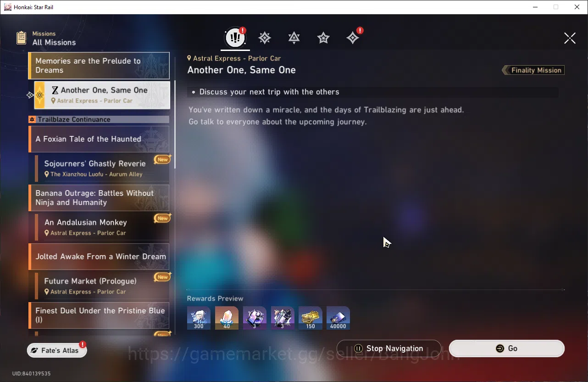Click the Trailblaze Continuance section header
This screenshot has height=382, width=588.
point(99,119)
